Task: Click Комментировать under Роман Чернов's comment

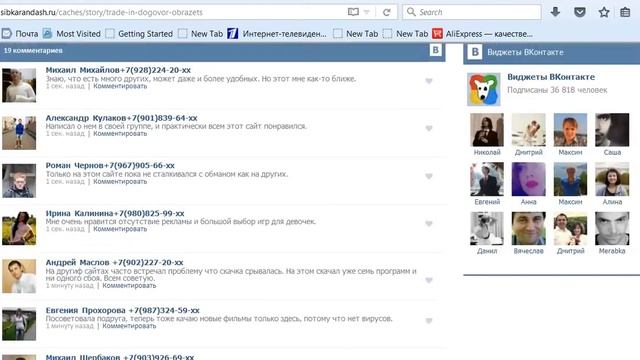Action: coord(120,181)
